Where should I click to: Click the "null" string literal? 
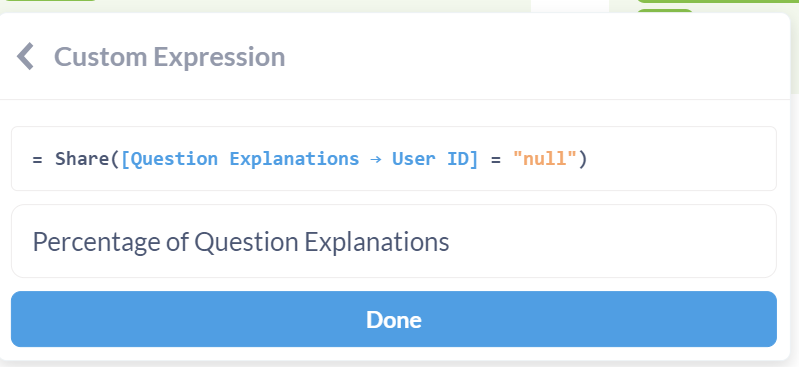pos(545,159)
